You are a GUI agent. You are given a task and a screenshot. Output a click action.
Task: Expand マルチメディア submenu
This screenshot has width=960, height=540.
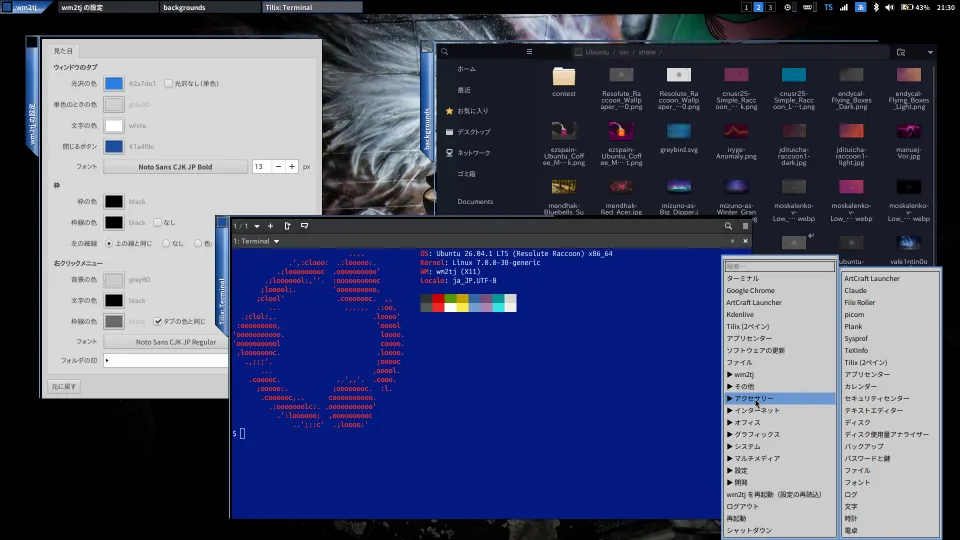tap(779, 458)
